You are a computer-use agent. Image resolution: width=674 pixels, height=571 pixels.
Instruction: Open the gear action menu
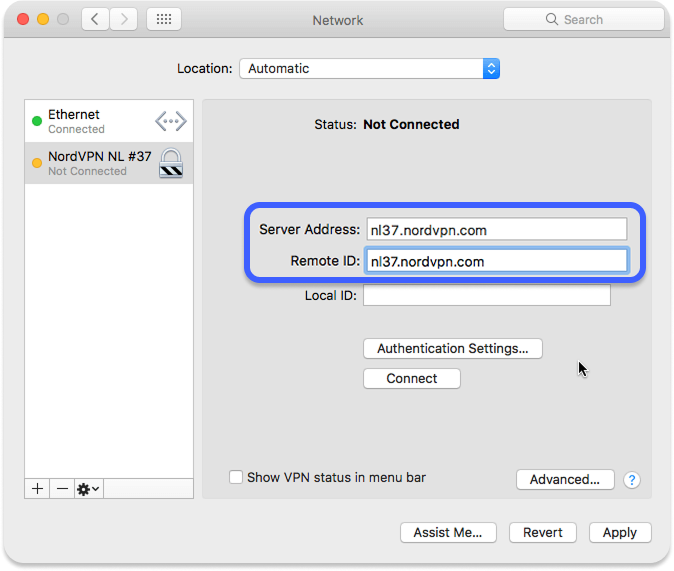coord(88,489)
